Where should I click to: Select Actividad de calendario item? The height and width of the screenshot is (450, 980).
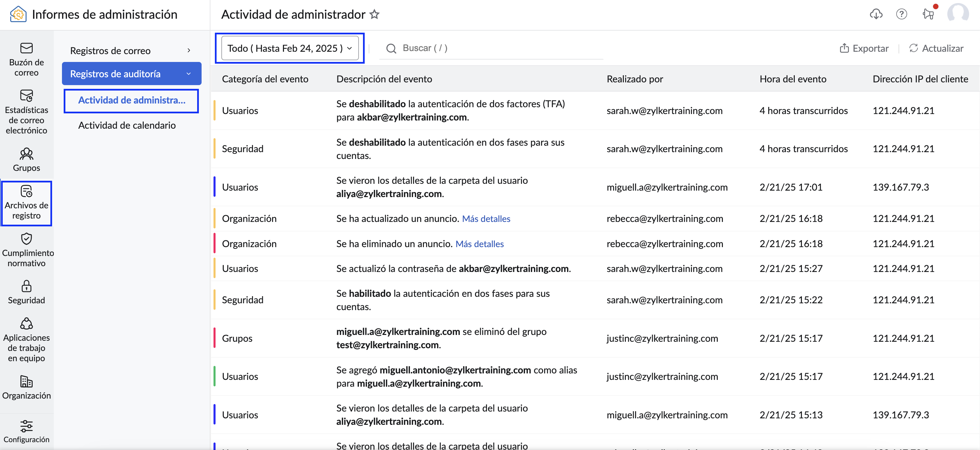[x=127, y=126]
